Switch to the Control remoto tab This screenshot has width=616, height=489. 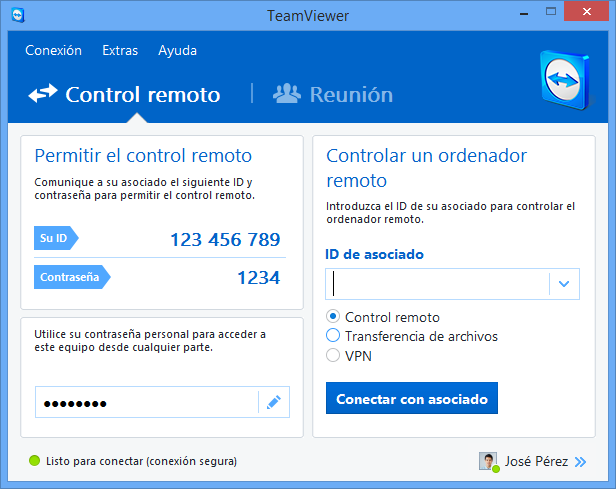tap(124, 94)
